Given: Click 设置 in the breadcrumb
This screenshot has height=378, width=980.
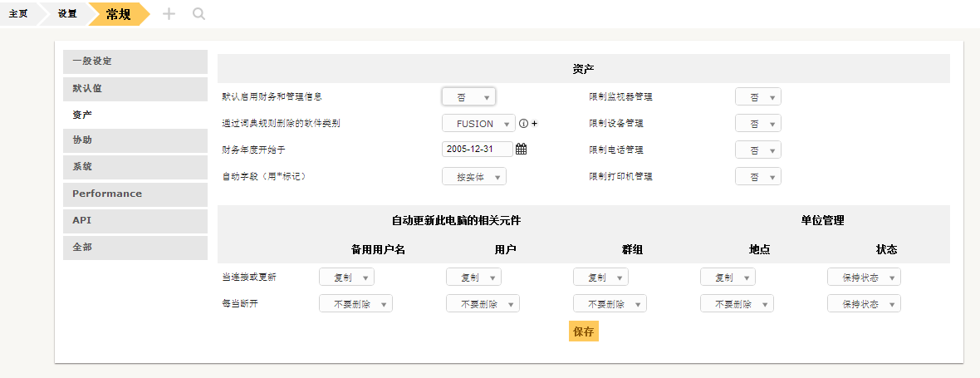Looking at the screenshot, I should [x=67, y=14].
